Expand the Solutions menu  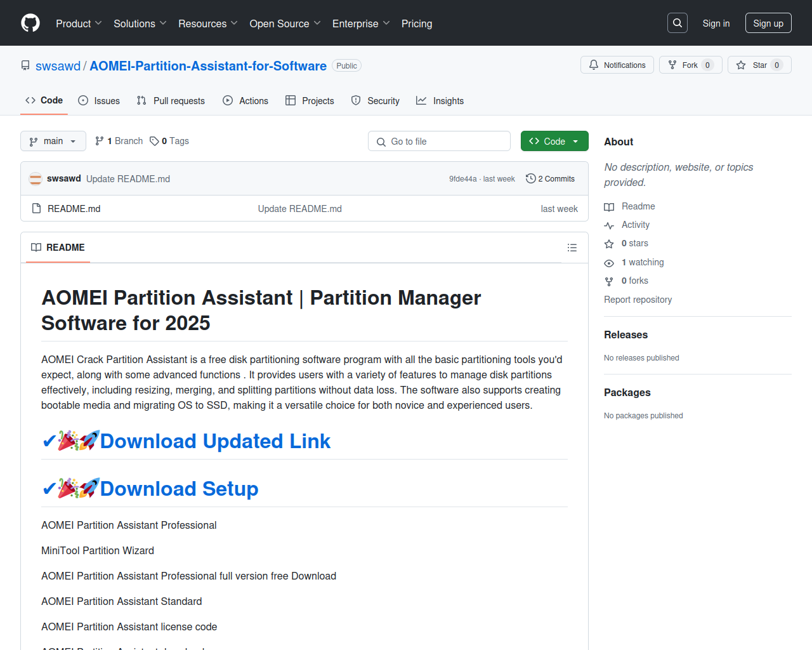140,23
